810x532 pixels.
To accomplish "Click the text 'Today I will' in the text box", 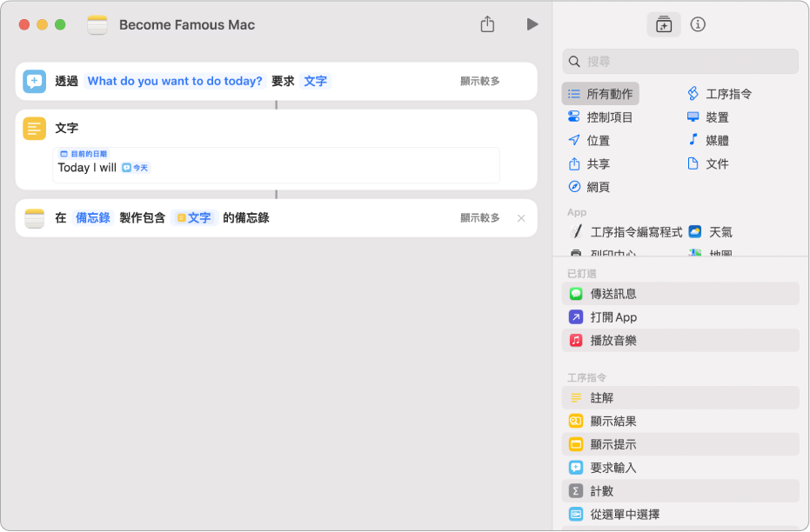I will pyautogui.click(x=87, y=168).
